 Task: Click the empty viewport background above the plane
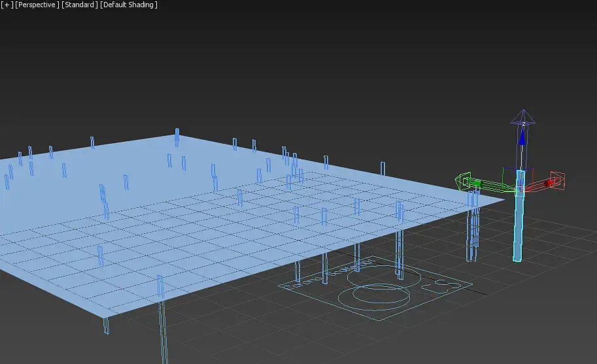click(x=294, y=65)
